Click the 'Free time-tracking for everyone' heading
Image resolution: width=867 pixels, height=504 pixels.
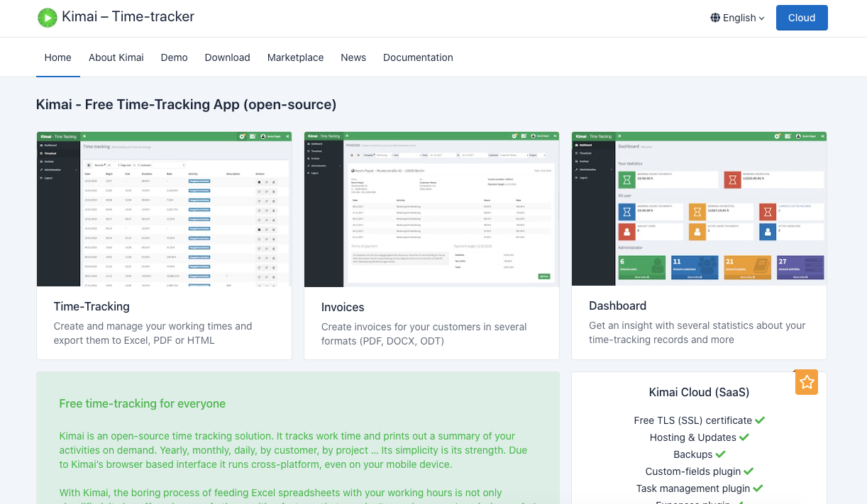pos(143,403)
